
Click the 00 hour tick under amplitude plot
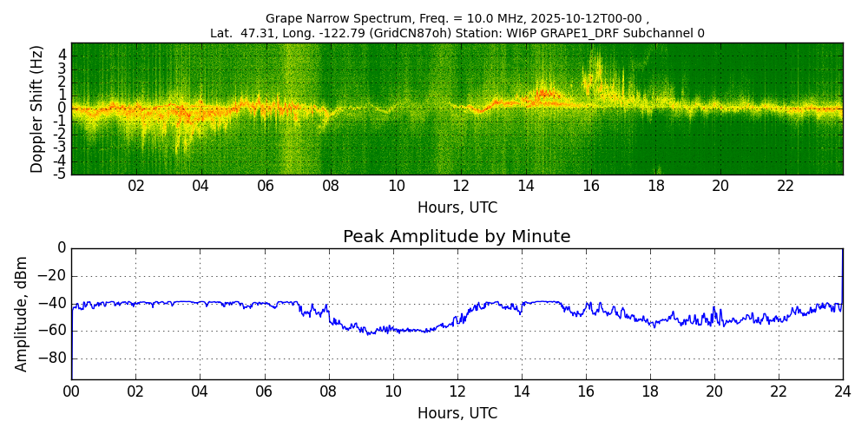[x=71, y=391]
